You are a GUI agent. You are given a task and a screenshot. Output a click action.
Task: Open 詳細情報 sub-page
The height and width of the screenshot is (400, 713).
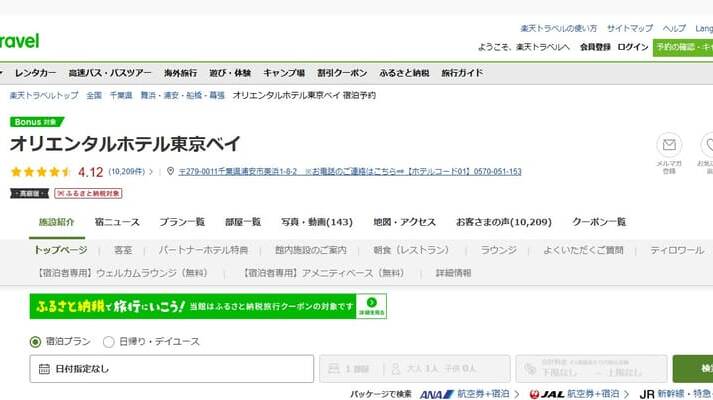click(x=453, y=273)
